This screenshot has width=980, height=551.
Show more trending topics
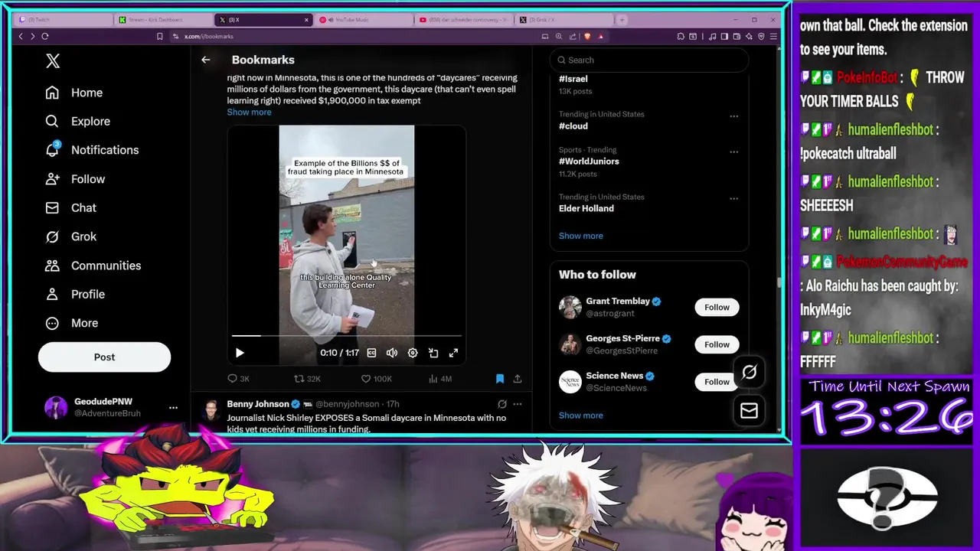click(581, 236)
